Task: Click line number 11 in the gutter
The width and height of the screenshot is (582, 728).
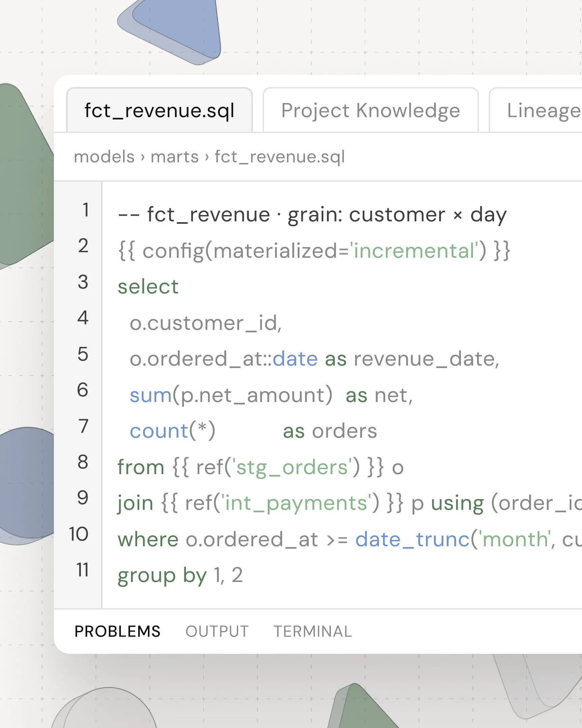Action: pos(83,570)
